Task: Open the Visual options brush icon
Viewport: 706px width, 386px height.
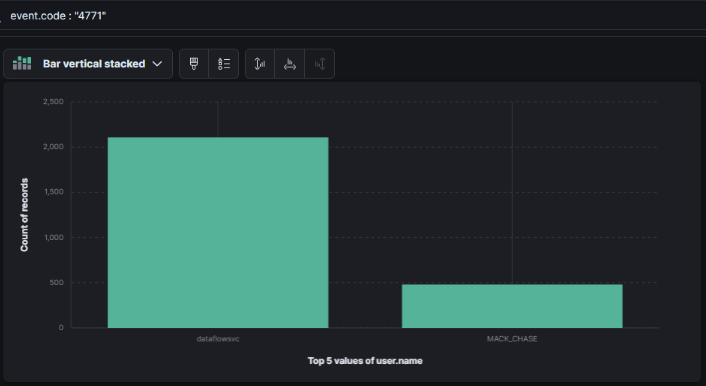Action: pyautogui.click(x=194, y=64)
